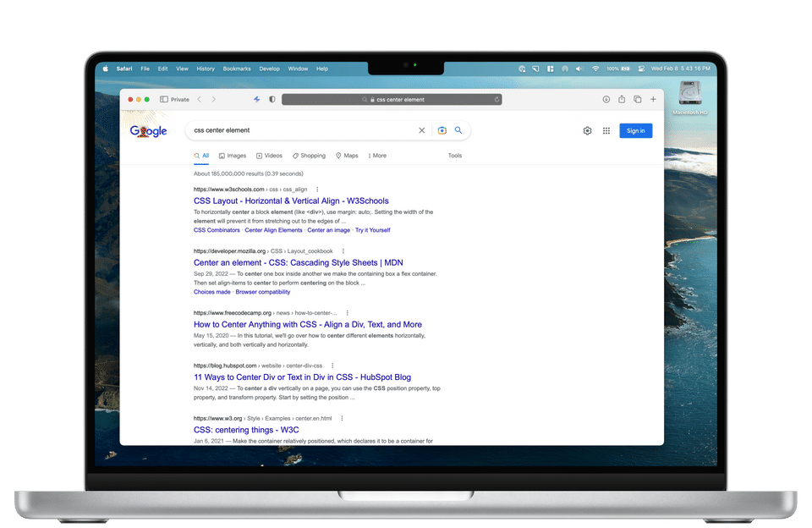Viewport: 812px width, 528px height.
Task: Switch to the Maps tab
Action: click(x=347, y=156)
